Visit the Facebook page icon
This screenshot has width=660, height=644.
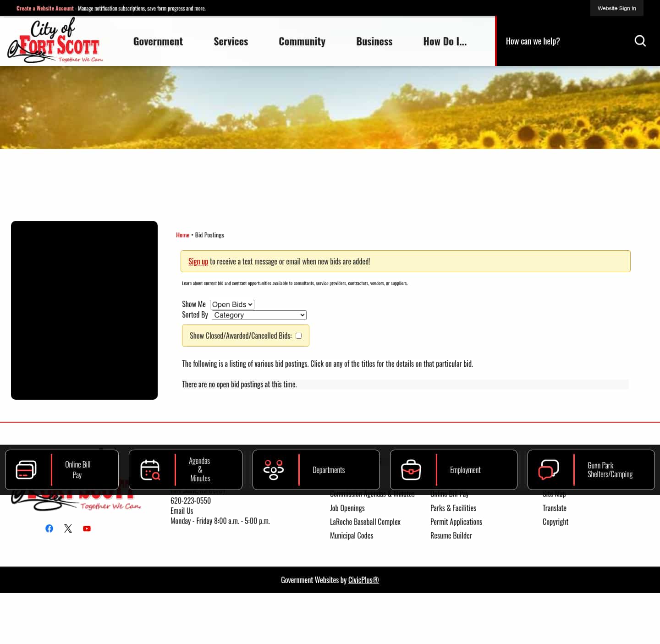pyautogui.click(x=49, y=528)
